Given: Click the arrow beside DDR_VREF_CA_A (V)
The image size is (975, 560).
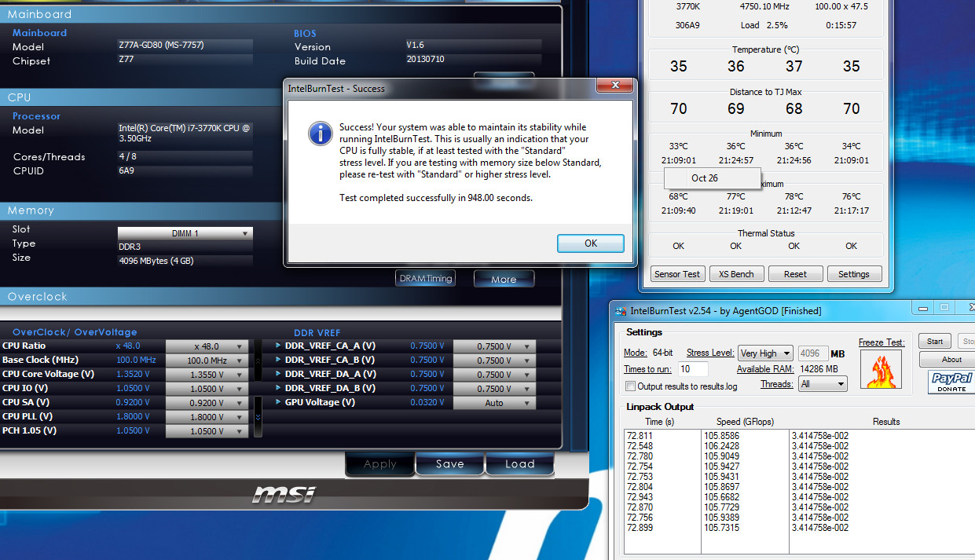Looking at the screenshot, I should coord(278,346).
